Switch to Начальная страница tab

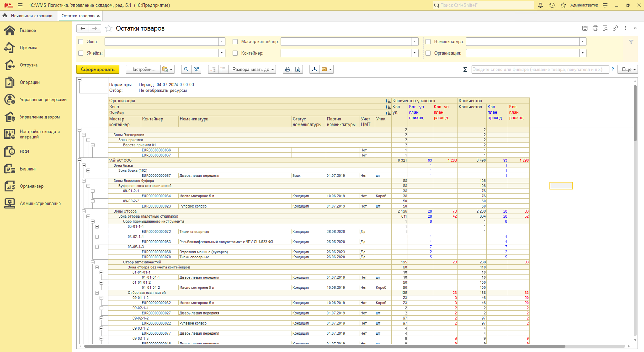[x=31, y=16]
